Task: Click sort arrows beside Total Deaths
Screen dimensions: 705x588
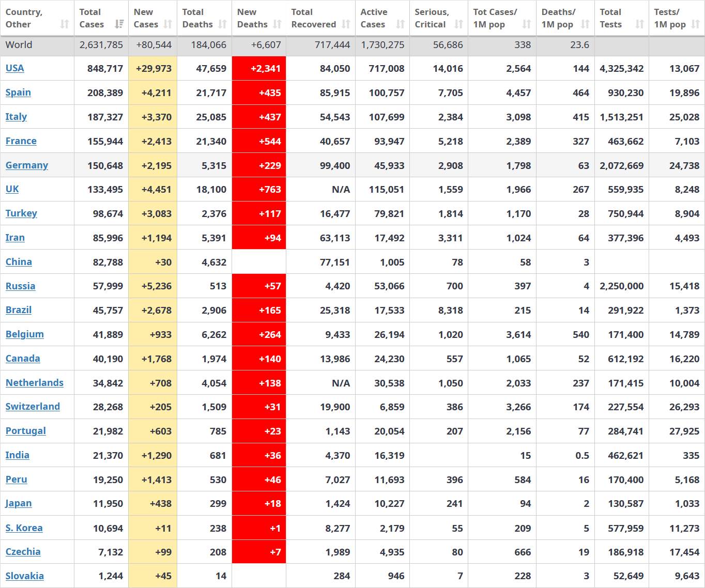Action: pyautogui.click(x=222, y=24)
